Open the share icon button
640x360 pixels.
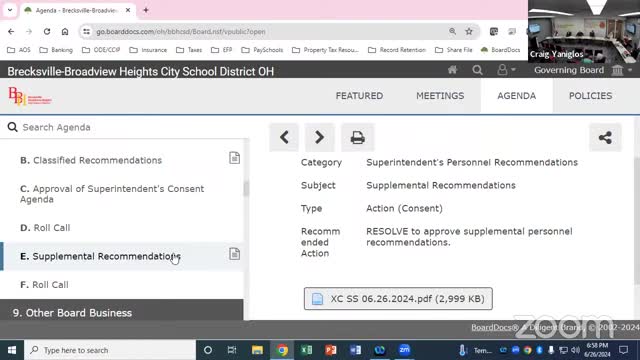pyautogui.click(x=605, y=137)
